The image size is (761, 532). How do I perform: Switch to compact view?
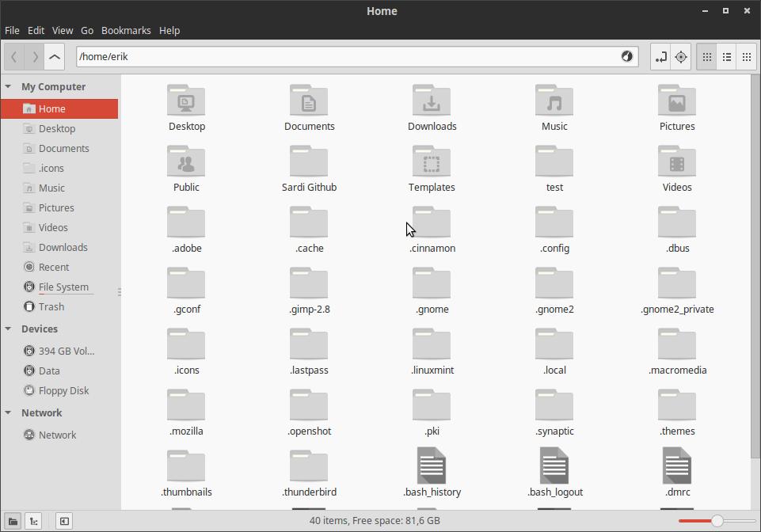point(747,57)
